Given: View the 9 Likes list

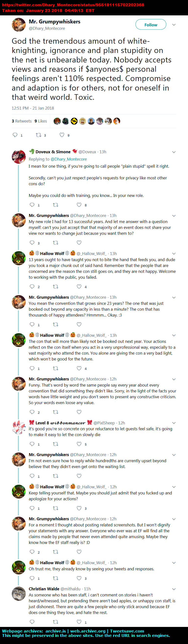Looking at the screenshot, I should click(x=41, y=121).
